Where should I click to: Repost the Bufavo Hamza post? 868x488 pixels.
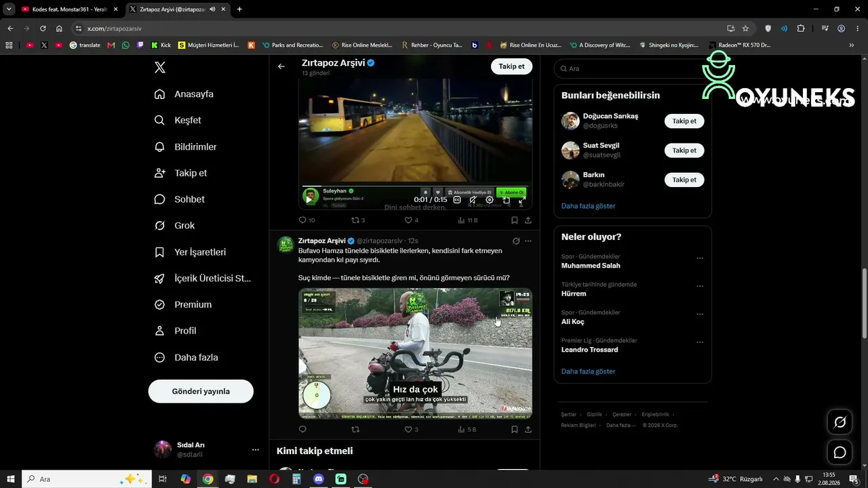pyautogui.click(x=355, y=429)
